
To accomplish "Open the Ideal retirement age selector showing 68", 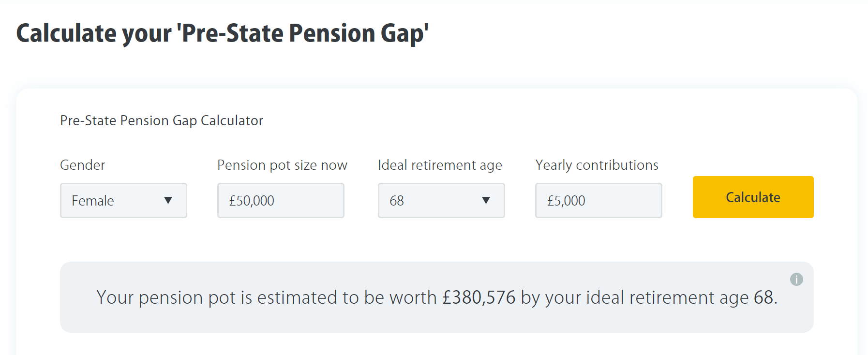I will pos(441,200).
